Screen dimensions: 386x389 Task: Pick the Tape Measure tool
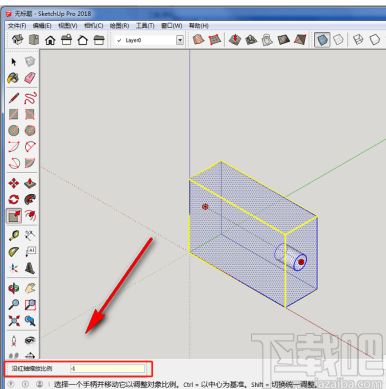pos(14,235)
